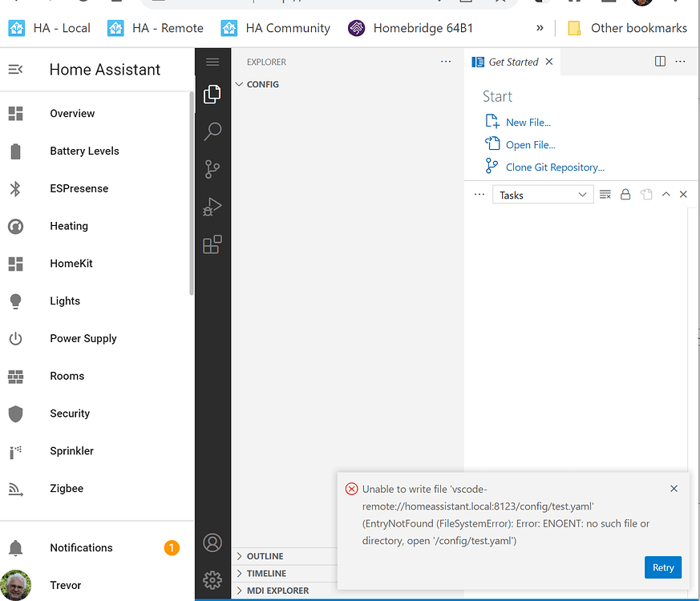This screenshot has width=700, height=601.
Task: Open Explorer views and more actions menu
Action: [446, 62]
